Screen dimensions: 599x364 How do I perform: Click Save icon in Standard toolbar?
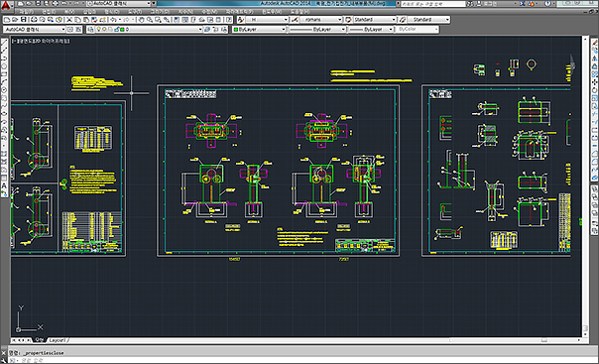[23, 20]
